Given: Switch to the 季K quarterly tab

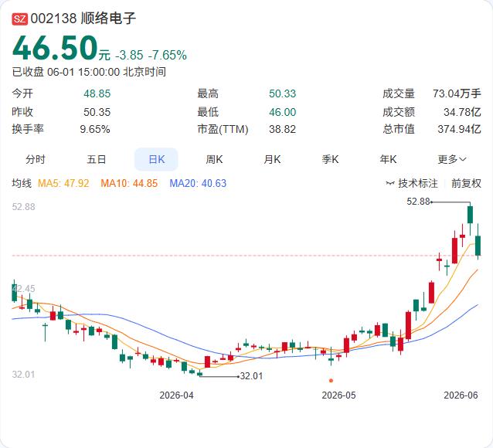Looking at the screenshot, I should click(x=330, y=159).
